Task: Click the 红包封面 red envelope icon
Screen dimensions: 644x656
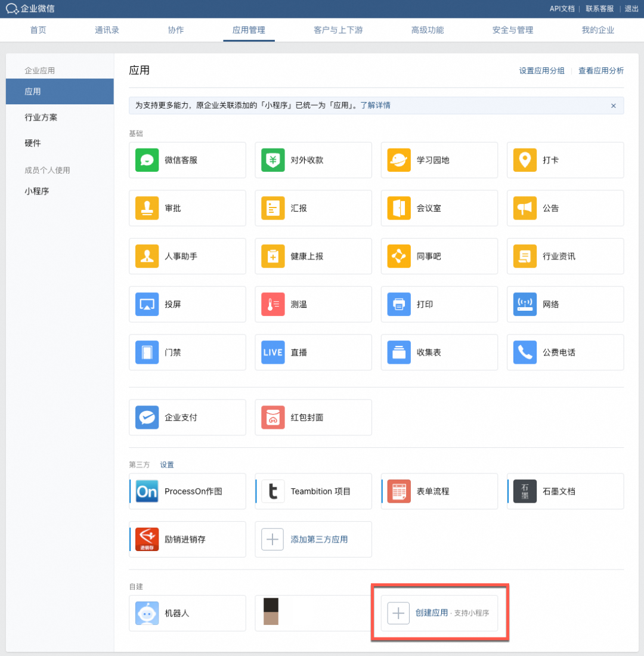Action: [273, 417]
